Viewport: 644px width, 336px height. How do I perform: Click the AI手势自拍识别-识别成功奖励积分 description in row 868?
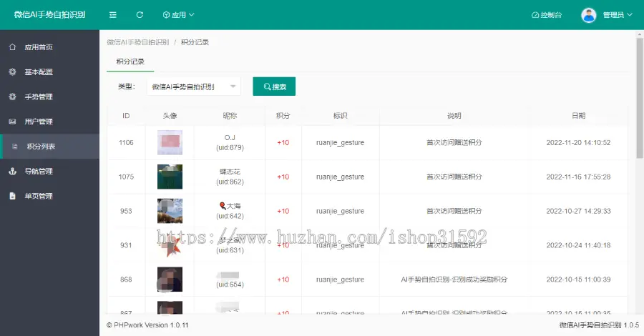454,280
